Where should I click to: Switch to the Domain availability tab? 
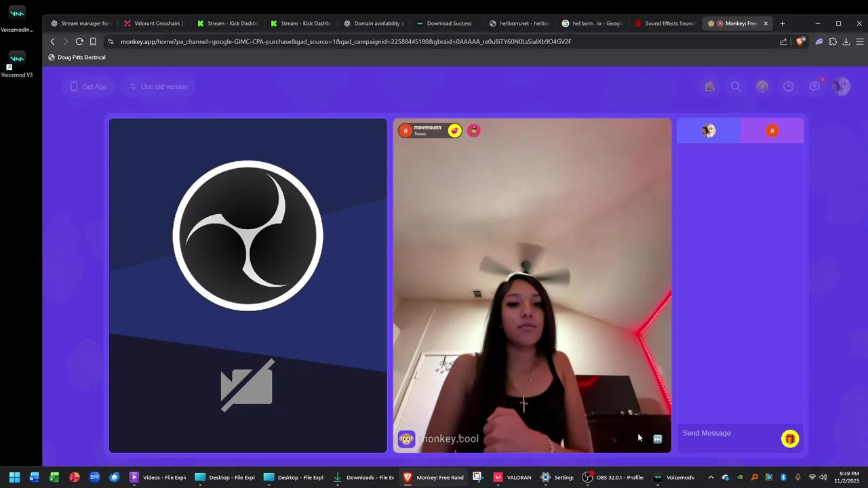(373, 23)
